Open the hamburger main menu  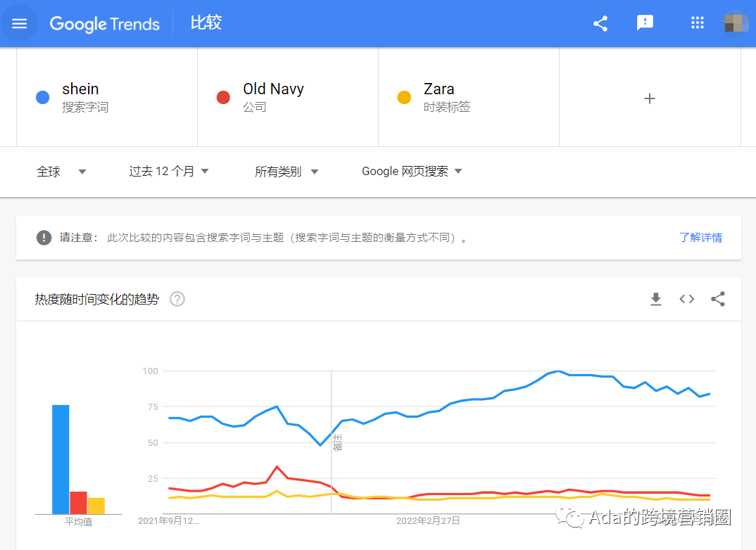coord(20,23)
